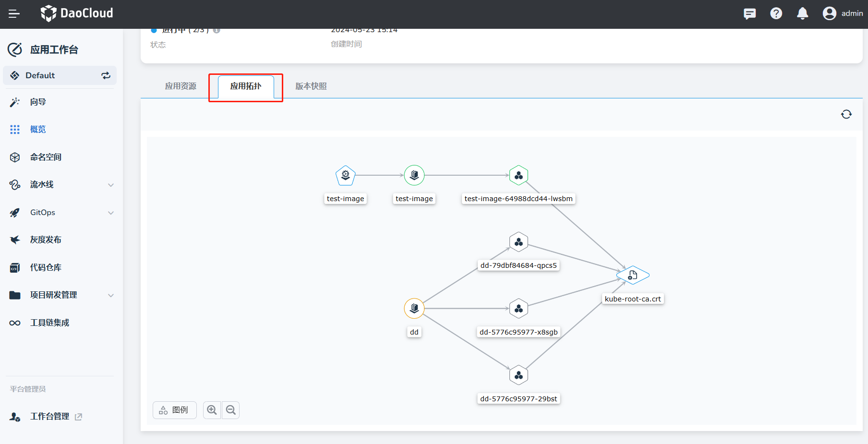This screenshot has height=444, width=868.
Task: Collapse the sidebar with hamburger menu
Action: 14,13
